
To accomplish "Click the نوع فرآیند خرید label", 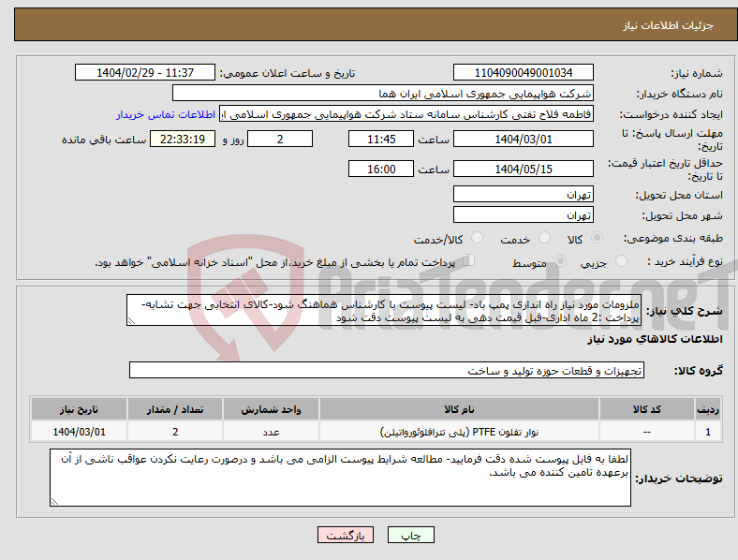I will tap(685, 261).
